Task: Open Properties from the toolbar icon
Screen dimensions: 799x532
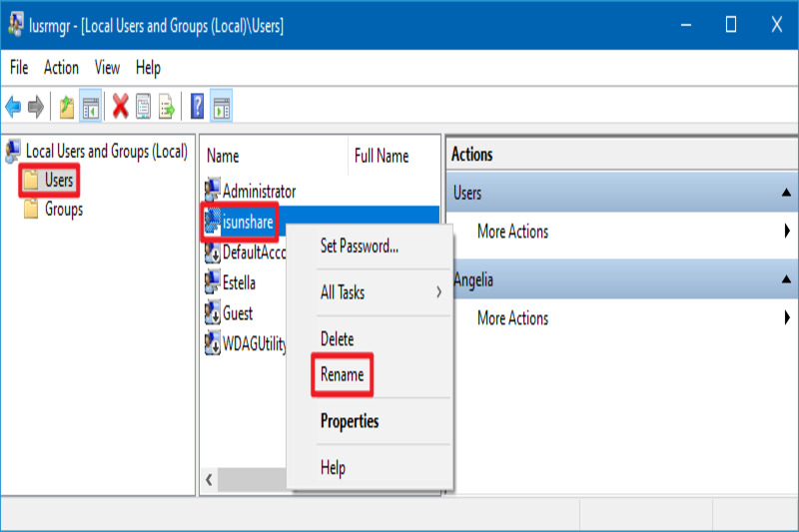Action: pyautogui.click(x=143, y=106)
